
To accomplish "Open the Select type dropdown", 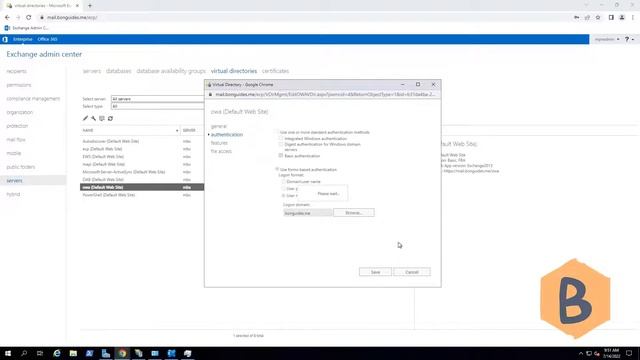I will [x=158, y=106].
